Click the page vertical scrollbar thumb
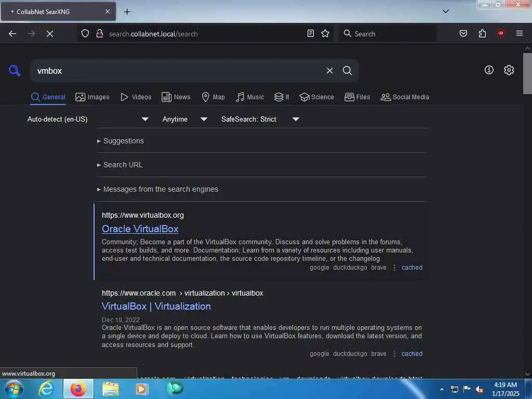532x399 pixels. 527,73
